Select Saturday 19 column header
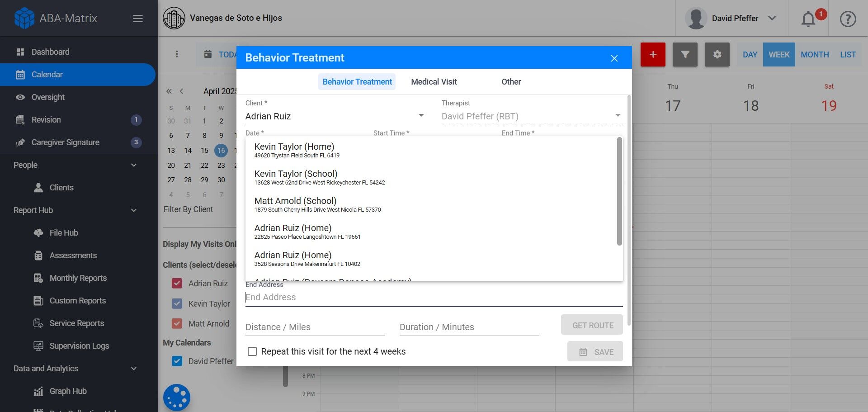The image size is (868, 412). point(829,99)
